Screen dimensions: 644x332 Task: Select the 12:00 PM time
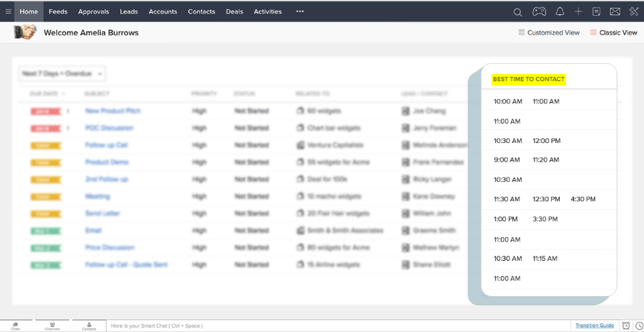coord(547,141)
